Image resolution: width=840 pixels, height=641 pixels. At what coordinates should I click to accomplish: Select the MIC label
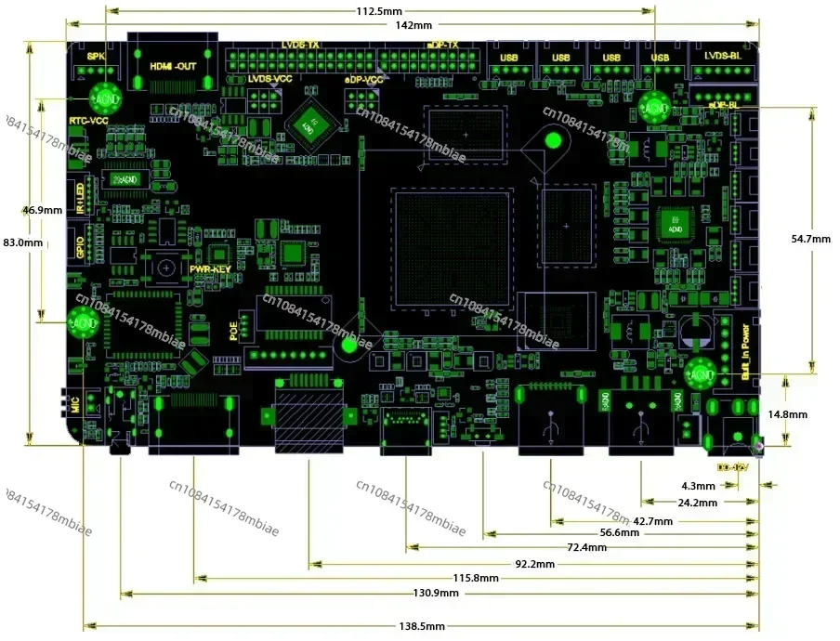(x=74, y=405)
